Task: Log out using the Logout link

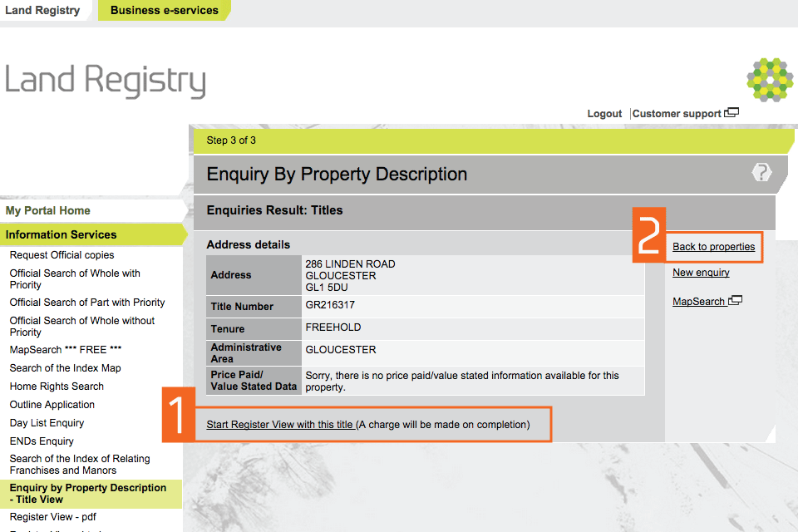Action: [x=604, y=114]
